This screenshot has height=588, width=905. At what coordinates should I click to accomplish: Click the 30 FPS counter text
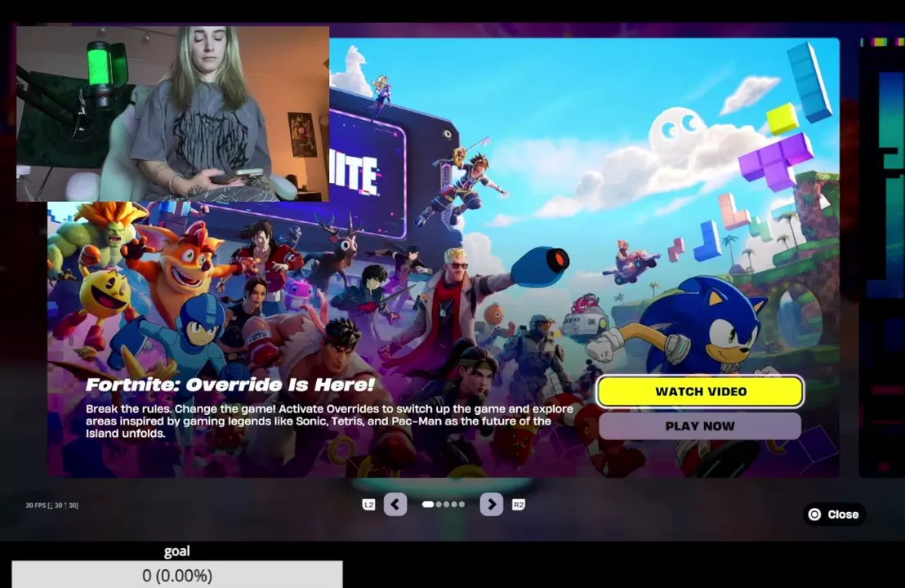[52, 506]
